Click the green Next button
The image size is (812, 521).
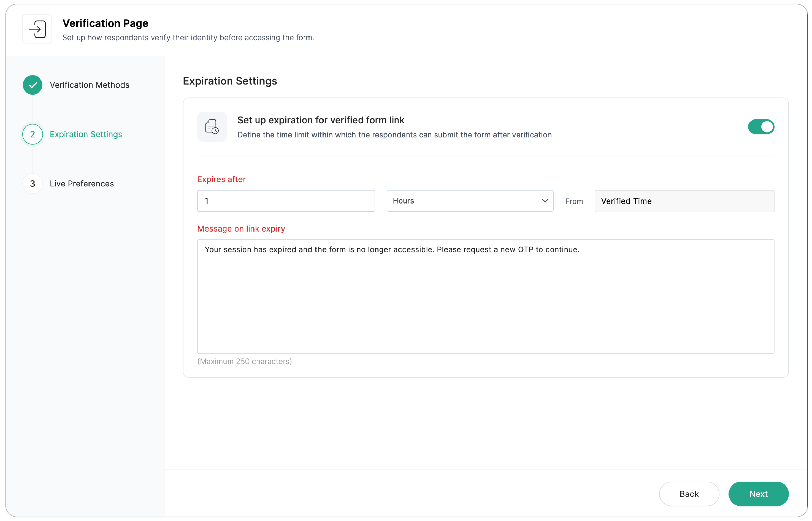point(759,494)
